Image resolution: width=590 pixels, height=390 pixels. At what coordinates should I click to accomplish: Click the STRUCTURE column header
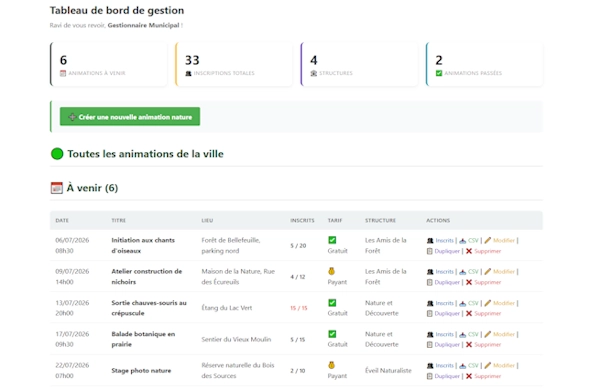pyautogui.click(x=380, y=221)
